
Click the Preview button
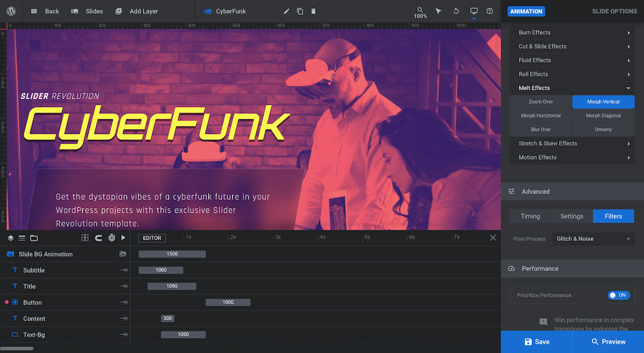609,342
